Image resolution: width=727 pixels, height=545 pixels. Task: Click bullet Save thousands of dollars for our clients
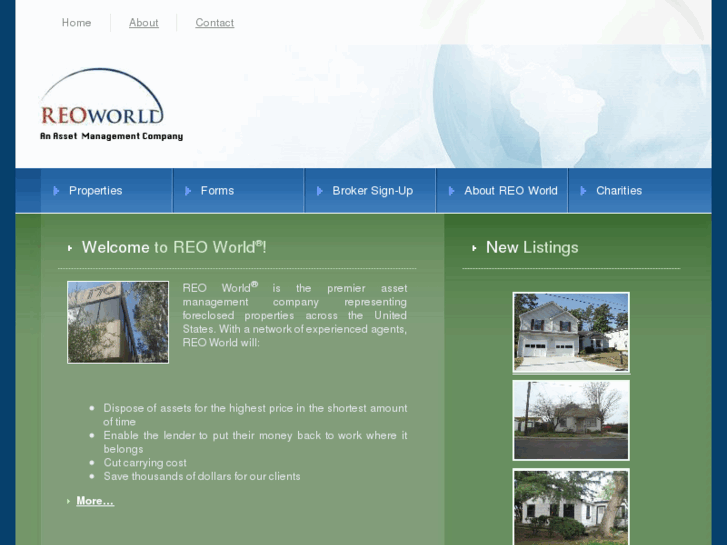click(x=202, y=476)
